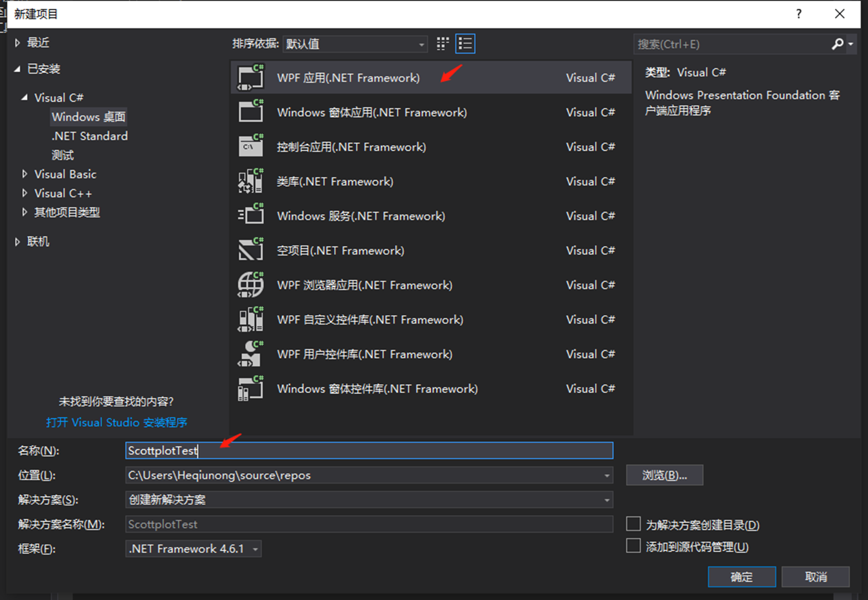Close the 新建项目 dialog
The image size is (868, 600).
tap(839, 14)
